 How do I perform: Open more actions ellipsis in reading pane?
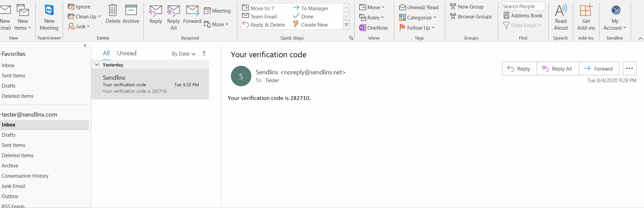pyautogui.click(x=629, y=69)
